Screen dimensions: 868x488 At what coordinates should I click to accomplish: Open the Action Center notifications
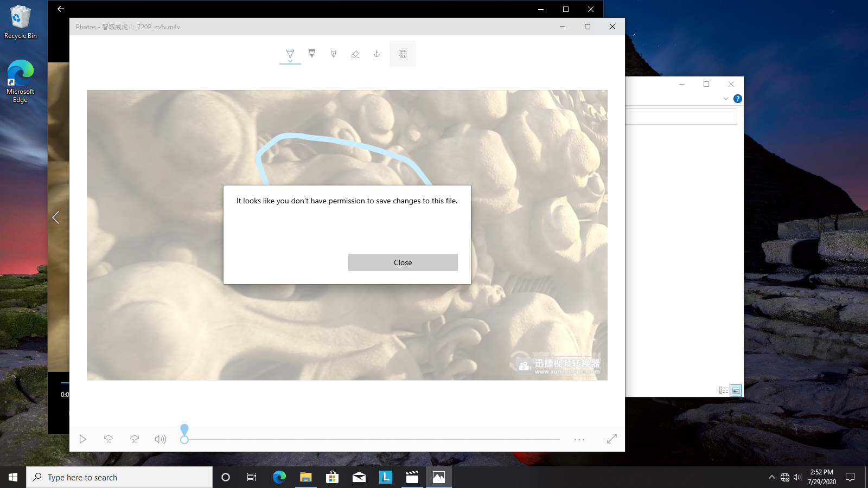(850, 477)
